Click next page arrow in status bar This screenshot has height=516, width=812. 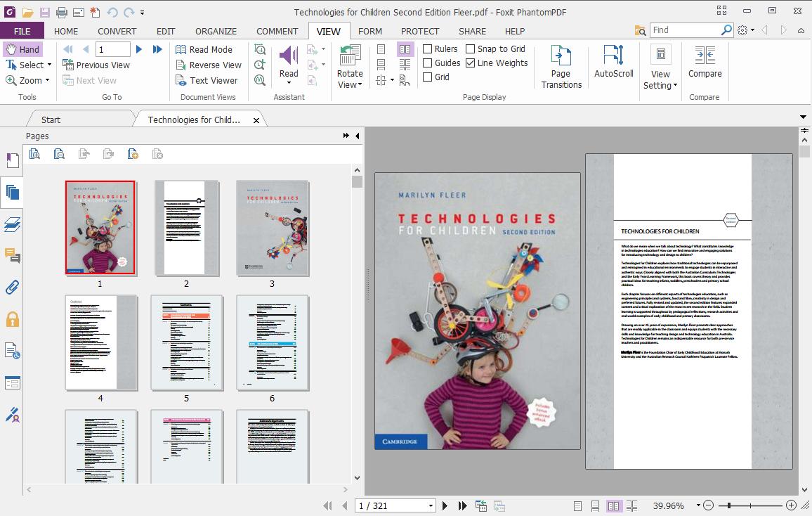pos(445,505)
